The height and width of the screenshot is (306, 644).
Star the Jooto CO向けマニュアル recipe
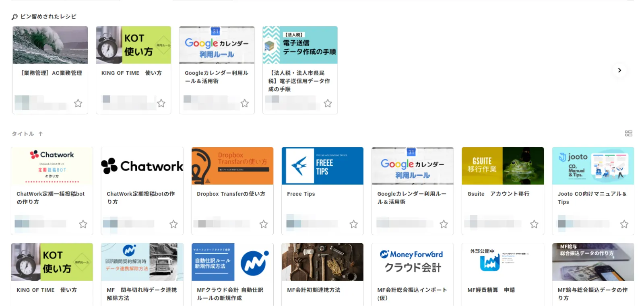click(x=624, y=224)
